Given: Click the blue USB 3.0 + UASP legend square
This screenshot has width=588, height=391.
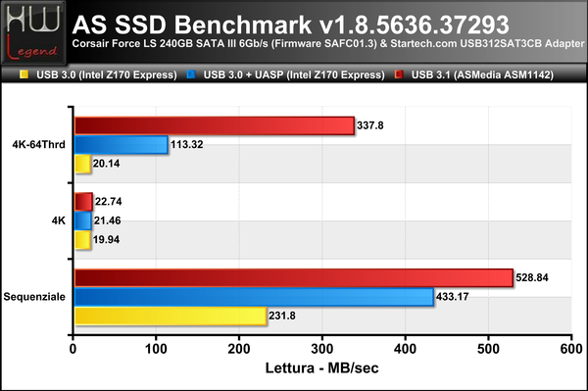Looking at the screenshot, I should coord(191,74).
